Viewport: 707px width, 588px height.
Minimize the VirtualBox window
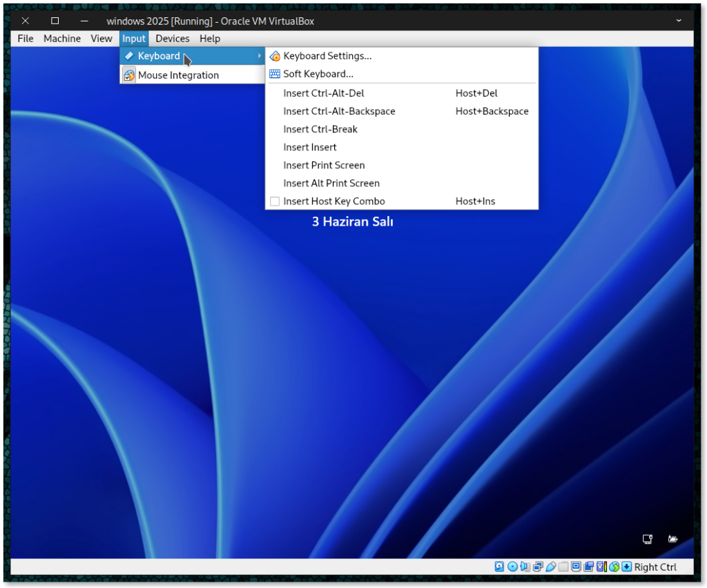84,21
